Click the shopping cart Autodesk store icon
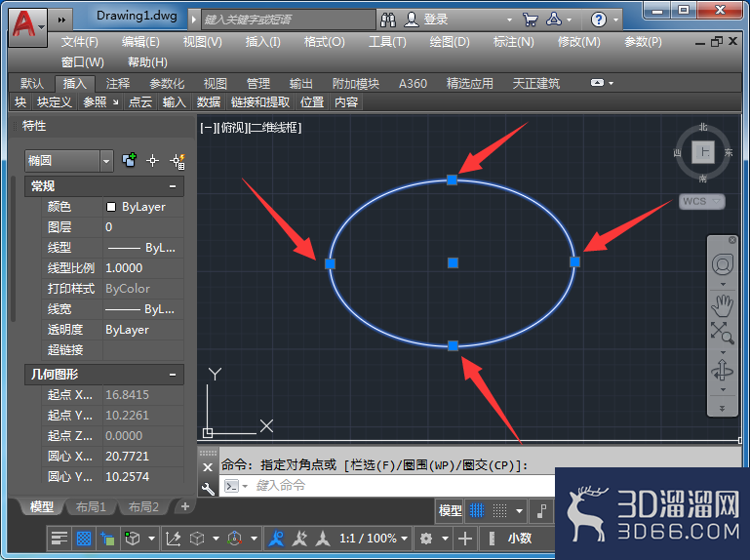This screenshot has width=750, height=560. [x=530, y=20]
